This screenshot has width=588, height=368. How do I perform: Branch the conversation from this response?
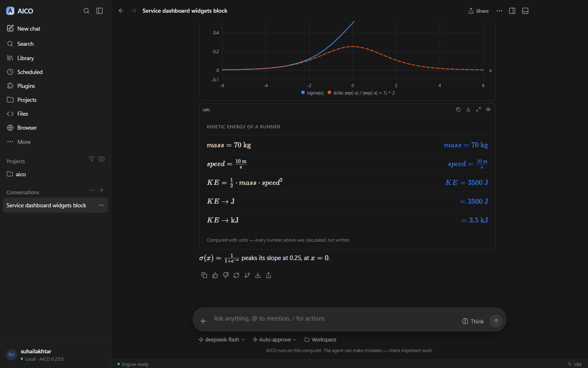tap(247, 275)
